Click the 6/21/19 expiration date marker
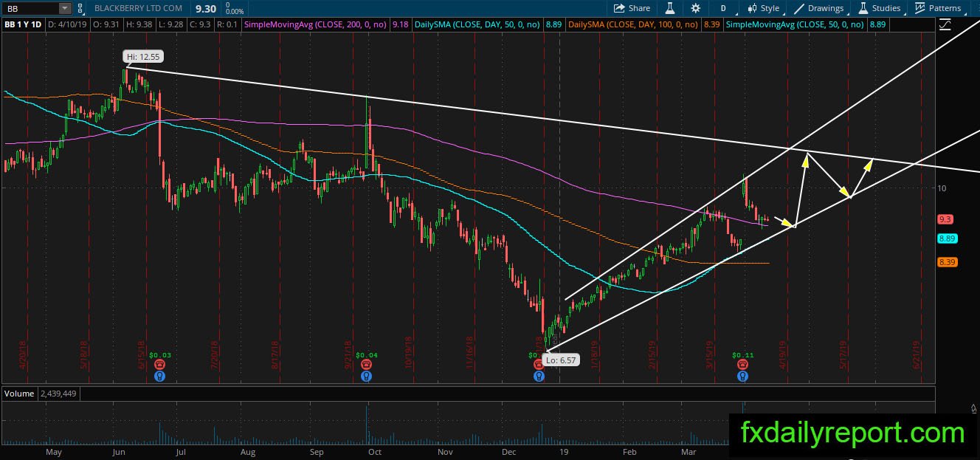Screen dimensions: 980x460 [x=916, y=354]
